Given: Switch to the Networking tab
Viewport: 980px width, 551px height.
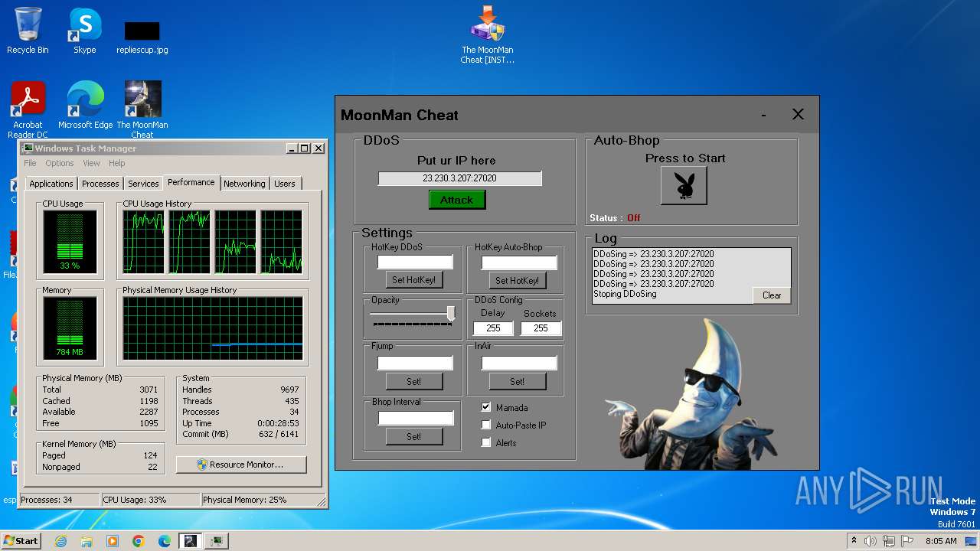Looking at the screenshot, I should [244, 184].
